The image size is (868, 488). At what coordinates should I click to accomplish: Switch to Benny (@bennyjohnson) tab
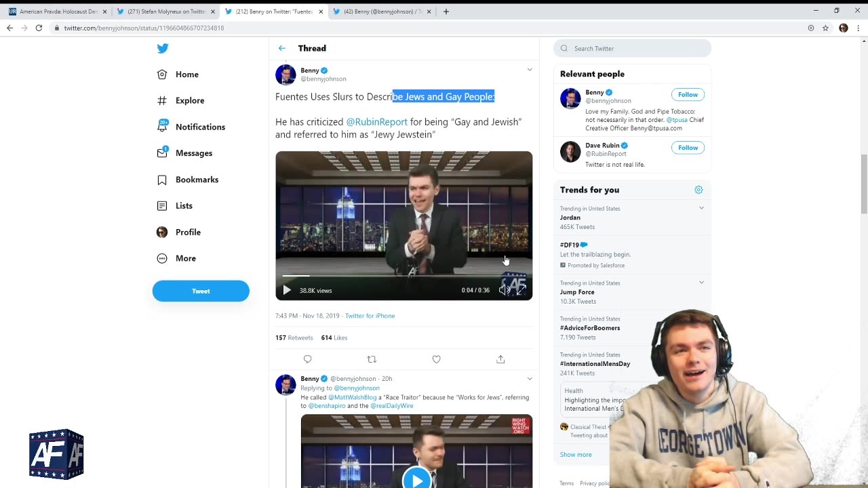point(382,12)
